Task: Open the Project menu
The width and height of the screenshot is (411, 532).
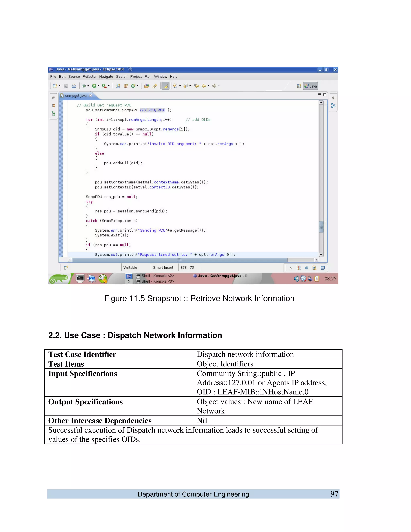Action: click(136, 77)
